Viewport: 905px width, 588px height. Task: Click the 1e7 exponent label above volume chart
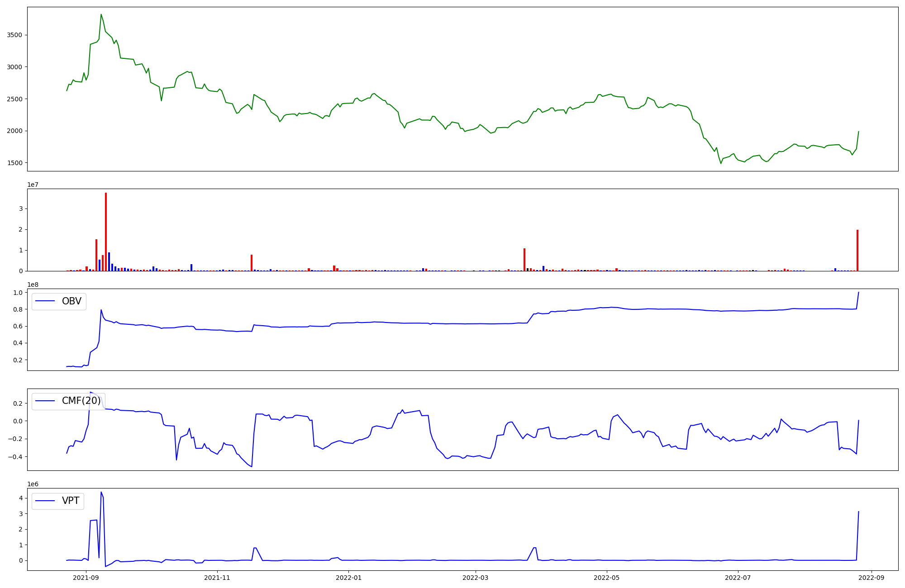point(33,185)
